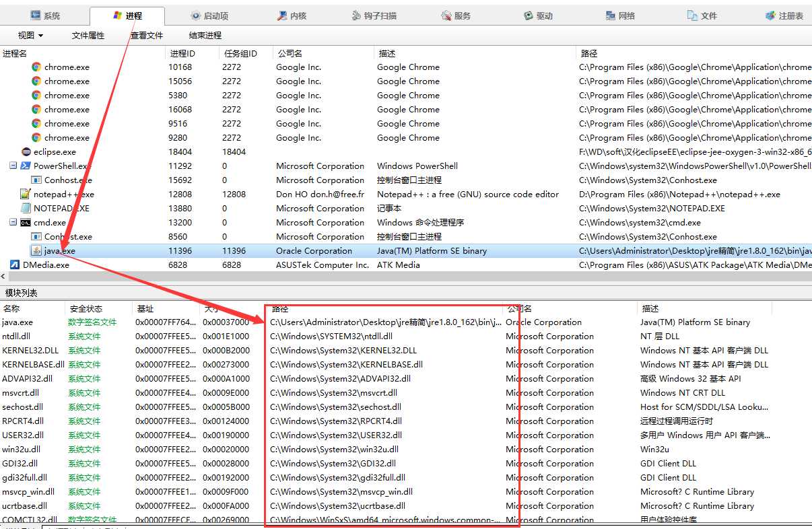Open the 视图 dropdown menu

(x=30, y=36)
